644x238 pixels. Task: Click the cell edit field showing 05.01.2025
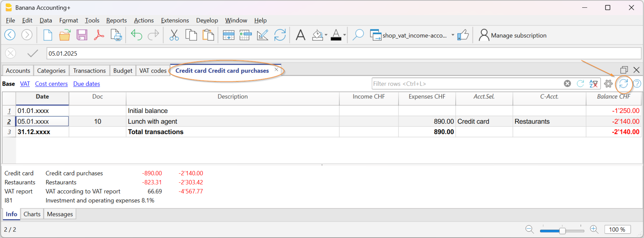coord(344,53)
